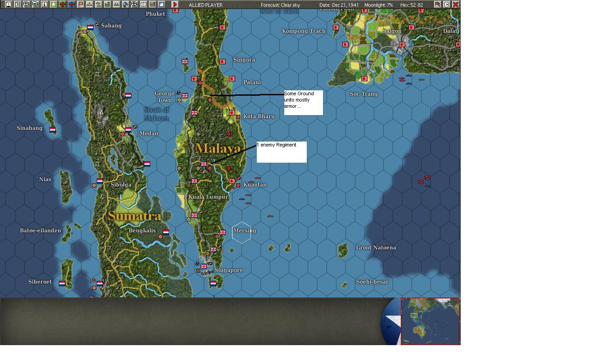The image size is (605, 364).
Task: Click the white star on green icon
Action: pos(54,4)
